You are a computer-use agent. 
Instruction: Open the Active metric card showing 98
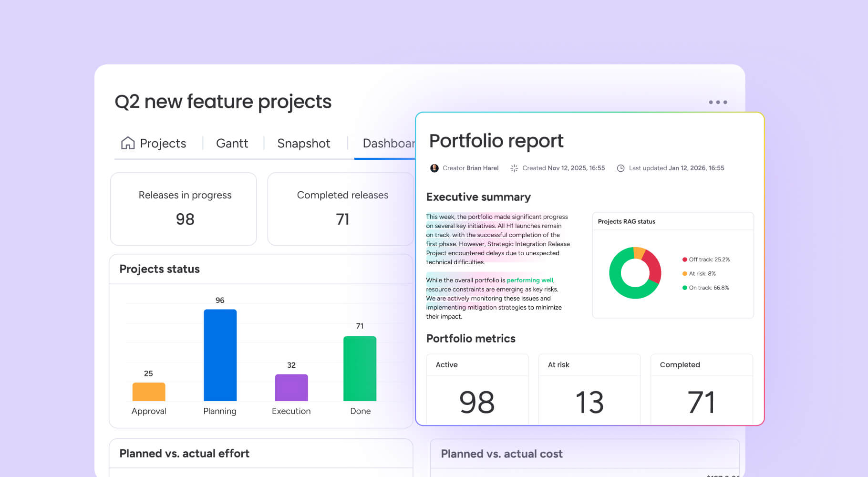pyautogui.click(x=477, y=389)
